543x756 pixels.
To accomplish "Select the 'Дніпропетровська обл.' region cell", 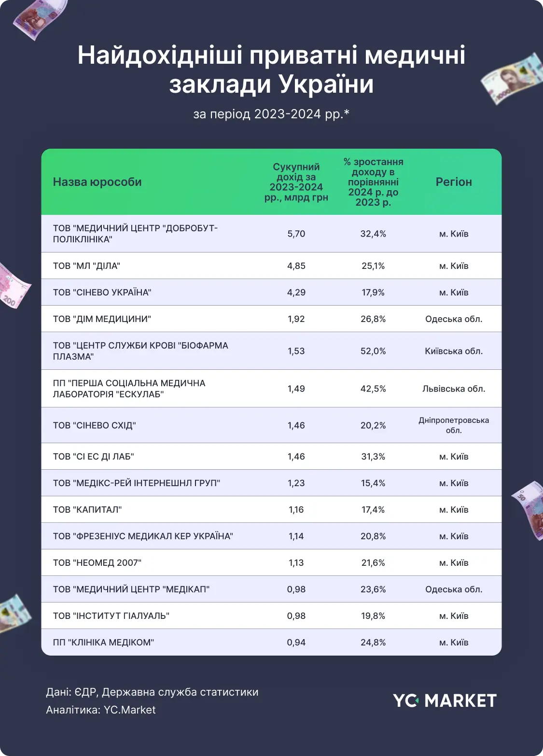I will click(454, 425).
